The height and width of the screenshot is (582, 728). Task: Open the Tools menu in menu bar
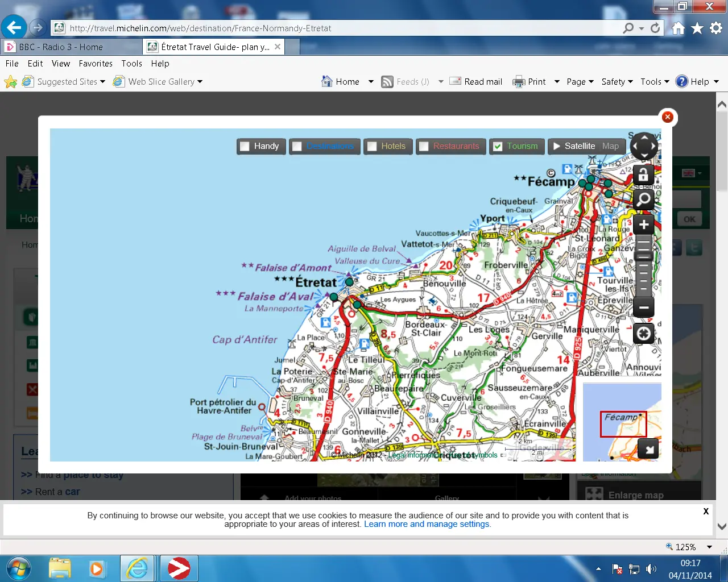click(x=131, y=64)
